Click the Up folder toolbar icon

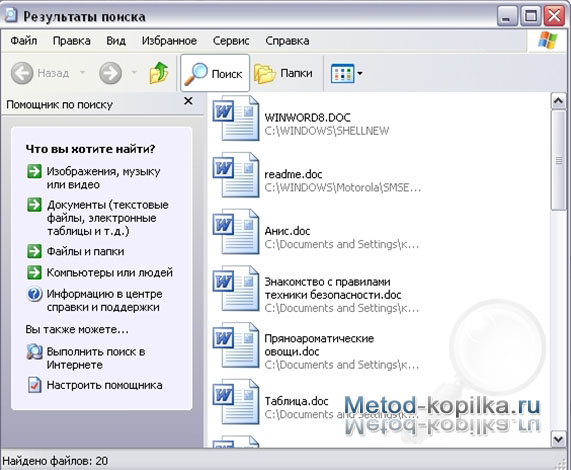point(158,73)
